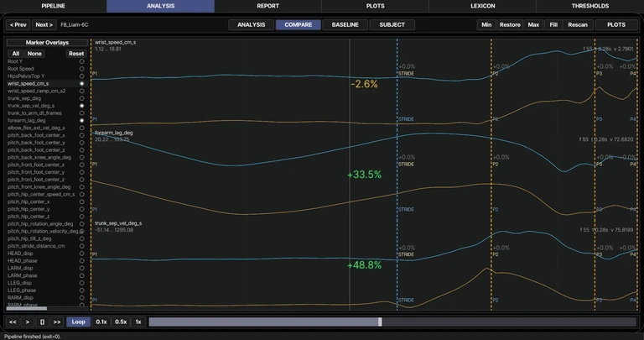Image resolution: width=644 pixels, height=340 pixels.
Task: Set playback speed to 1x
Action: [138, 322]
